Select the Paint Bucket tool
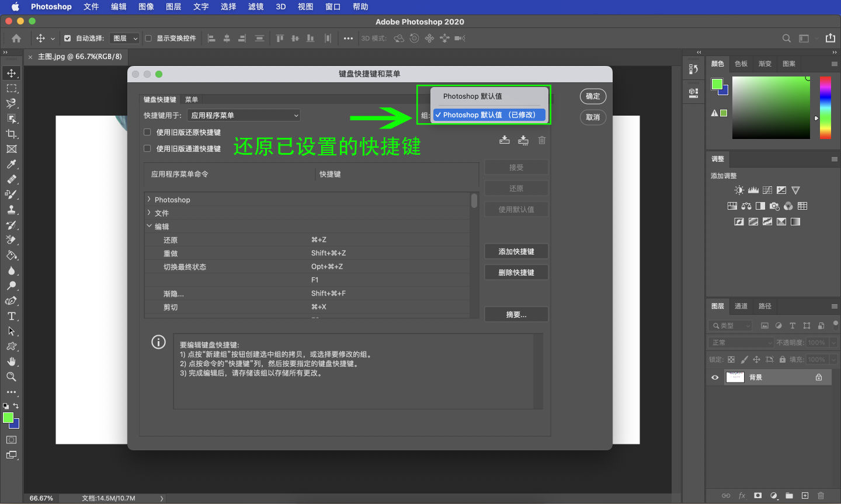This screenshot has height=504, width=841. (11, 255)
